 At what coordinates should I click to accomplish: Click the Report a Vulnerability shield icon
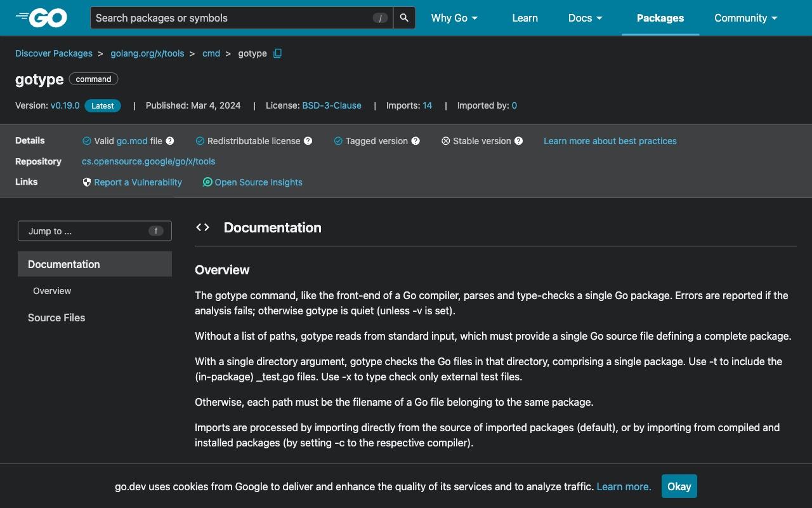click(x=87, y=182)
